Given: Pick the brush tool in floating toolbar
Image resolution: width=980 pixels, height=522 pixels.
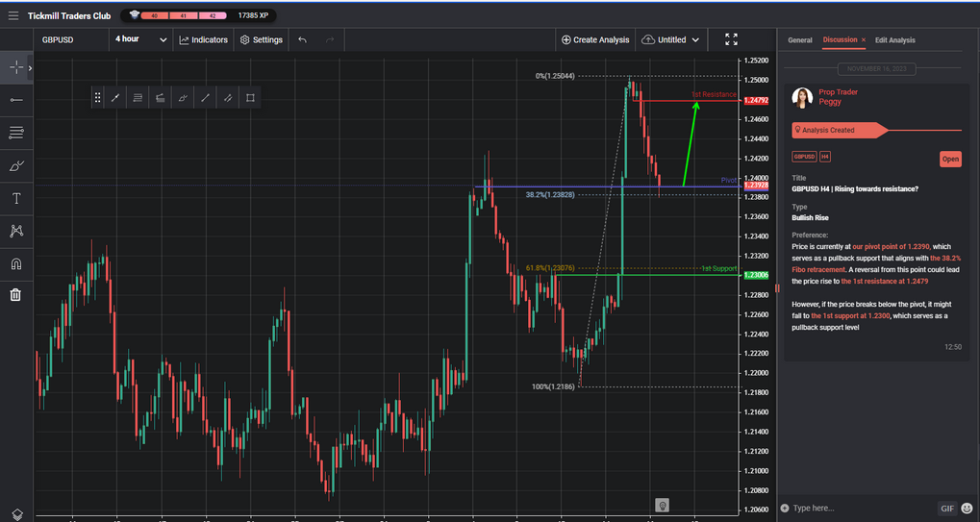Looking at the screenshot, I should (183, 97).
